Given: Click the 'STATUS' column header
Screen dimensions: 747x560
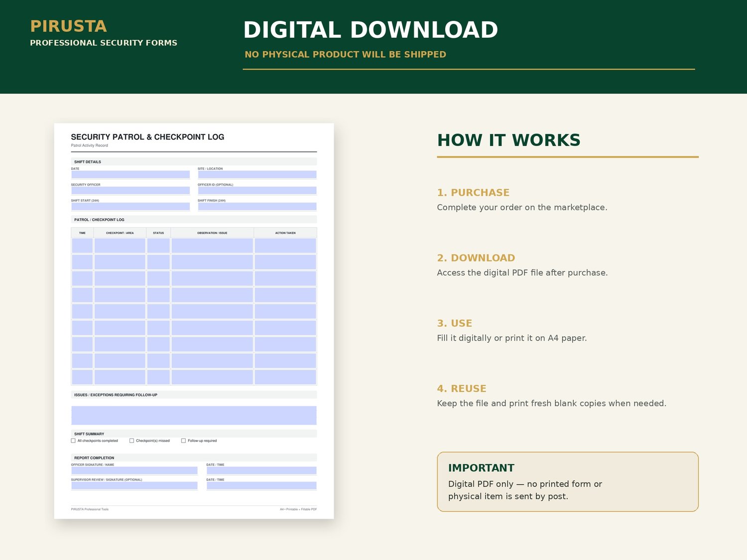Looking at the screenshot, I should click(158, 233).
